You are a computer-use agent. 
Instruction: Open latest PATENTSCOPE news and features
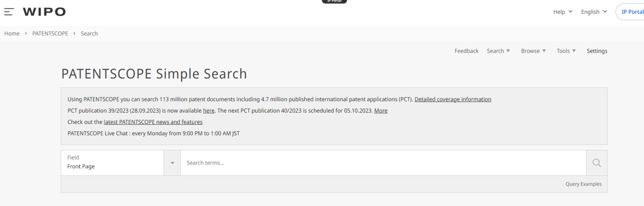pyautogui.click(x=153, y=122)
